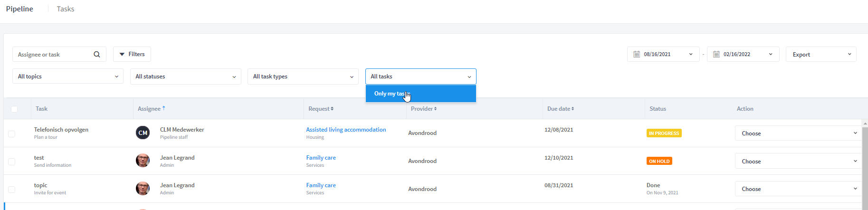Open Choose action for test task
The width and height of the screenshot is (868, 210).
tap(798, 161)
